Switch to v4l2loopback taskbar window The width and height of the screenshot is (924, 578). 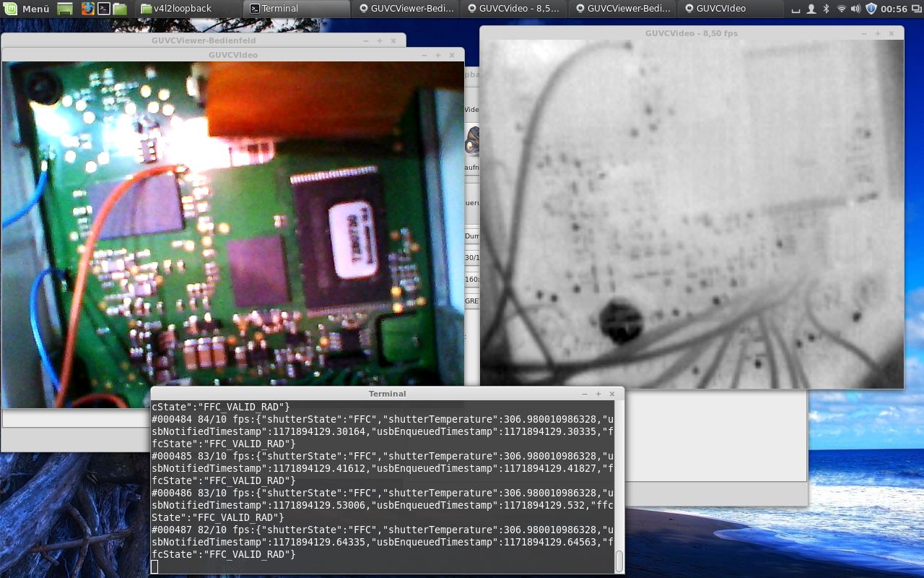pos(188,9)
